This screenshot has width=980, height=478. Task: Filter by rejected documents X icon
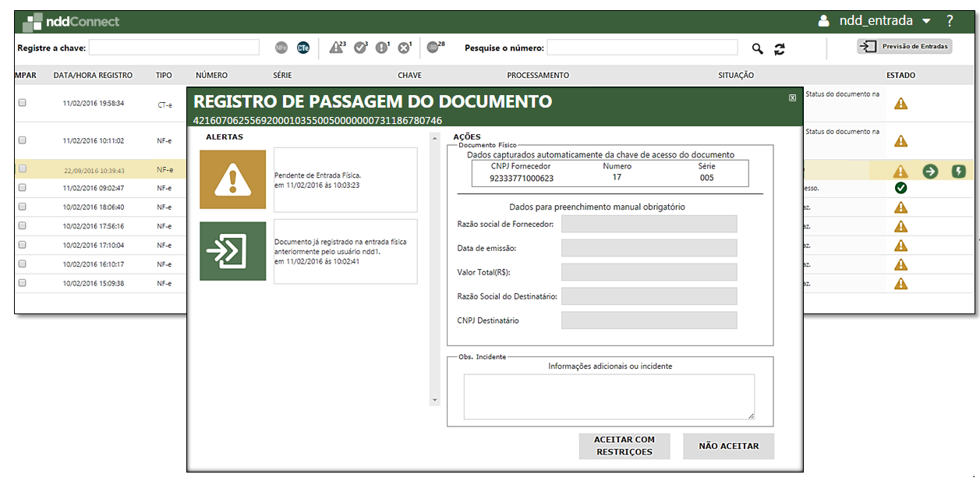coord(404,48)
